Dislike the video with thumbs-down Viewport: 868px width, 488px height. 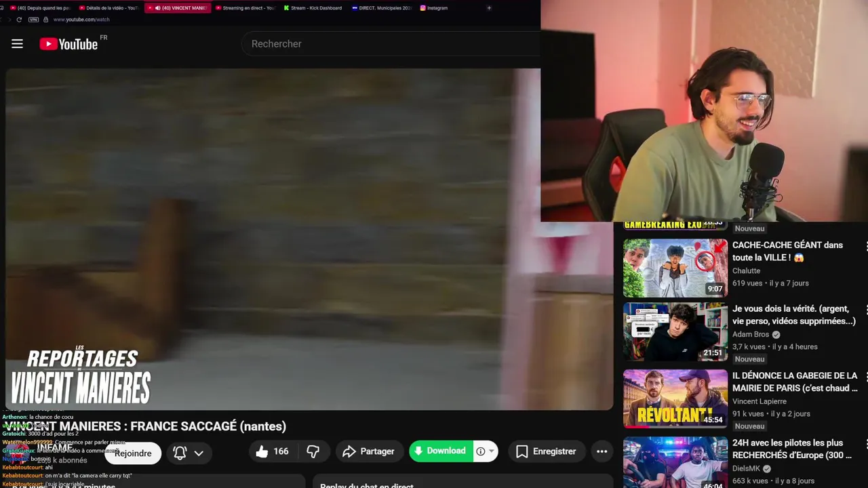tap(313, 451)
